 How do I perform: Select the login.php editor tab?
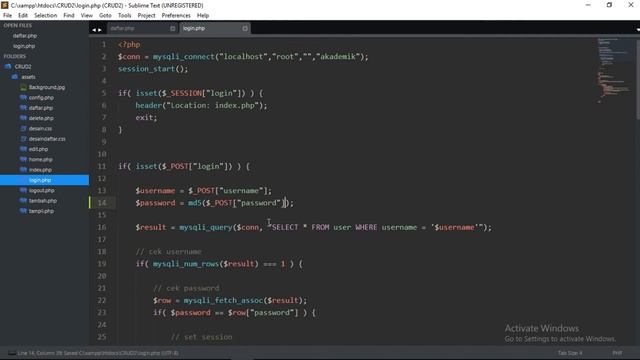coord(215,29)
